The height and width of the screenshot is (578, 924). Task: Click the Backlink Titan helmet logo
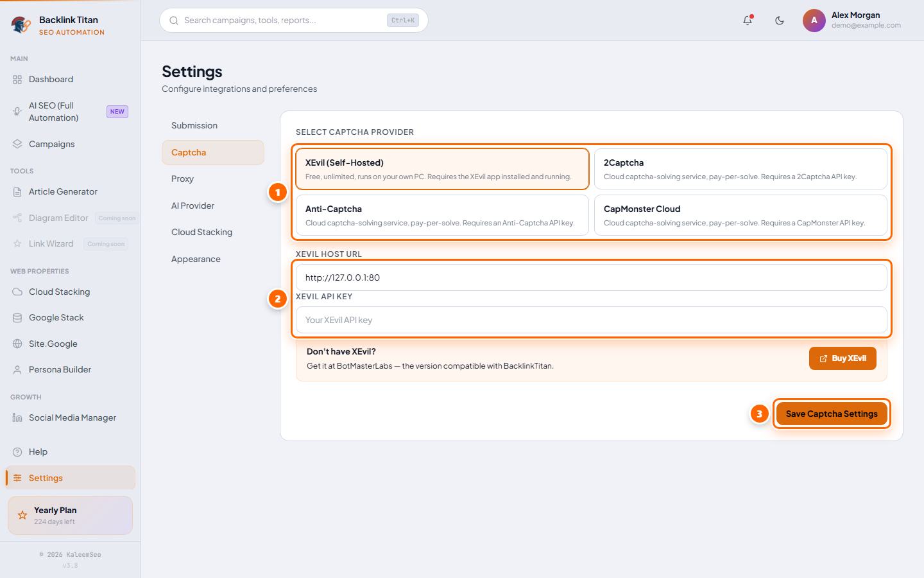21,25
